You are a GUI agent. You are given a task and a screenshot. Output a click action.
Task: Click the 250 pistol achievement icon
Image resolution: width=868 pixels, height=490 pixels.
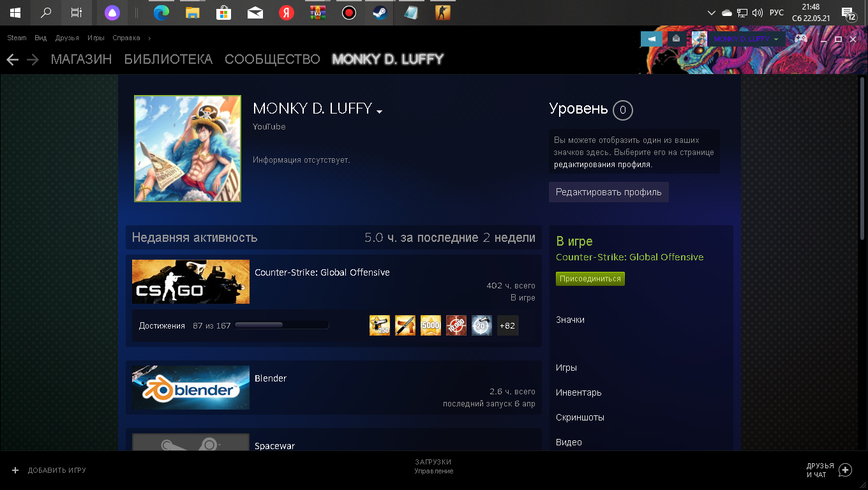coord(380,325)
